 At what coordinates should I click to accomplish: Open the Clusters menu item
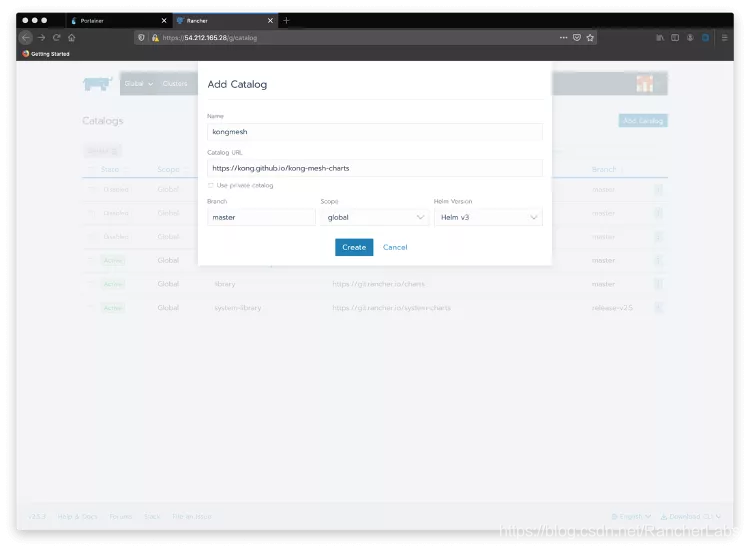coord(175,83)
